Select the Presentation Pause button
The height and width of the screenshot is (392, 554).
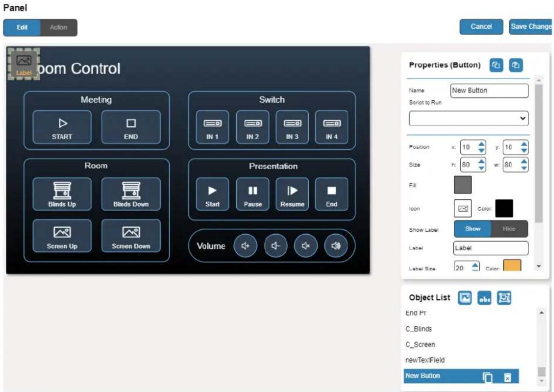[x=253, y=194]
